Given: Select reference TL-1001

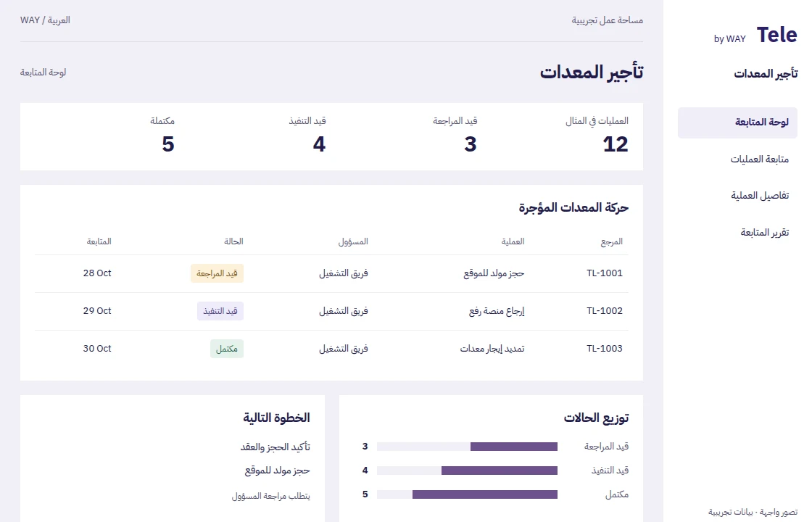Looking at the screenshot, I should click(x=605, y=273).
